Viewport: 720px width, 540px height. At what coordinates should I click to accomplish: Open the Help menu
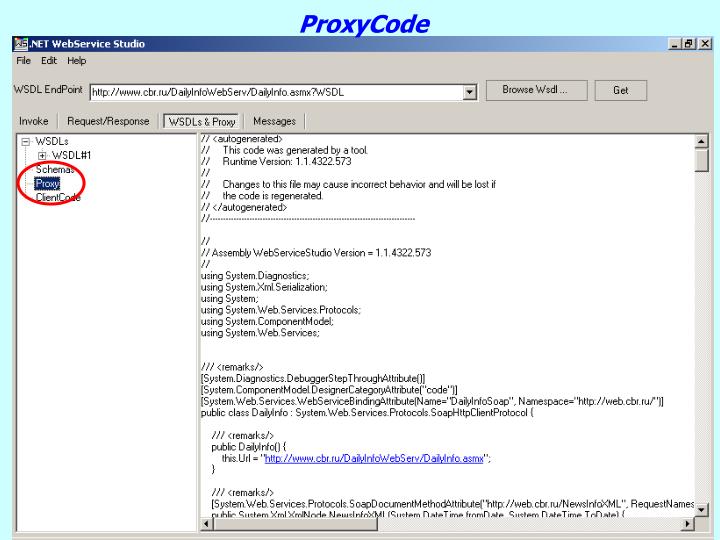77,61
